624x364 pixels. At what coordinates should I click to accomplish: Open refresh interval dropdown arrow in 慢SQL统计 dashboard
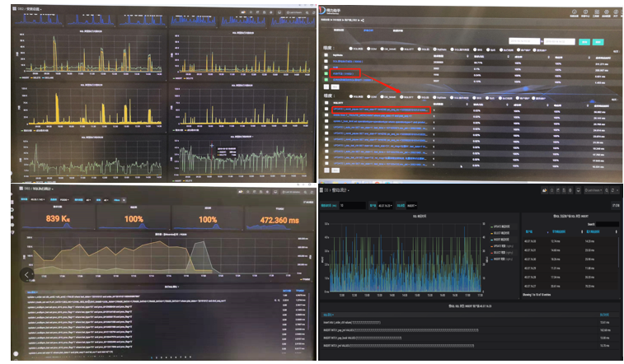(x=617, y=190)
